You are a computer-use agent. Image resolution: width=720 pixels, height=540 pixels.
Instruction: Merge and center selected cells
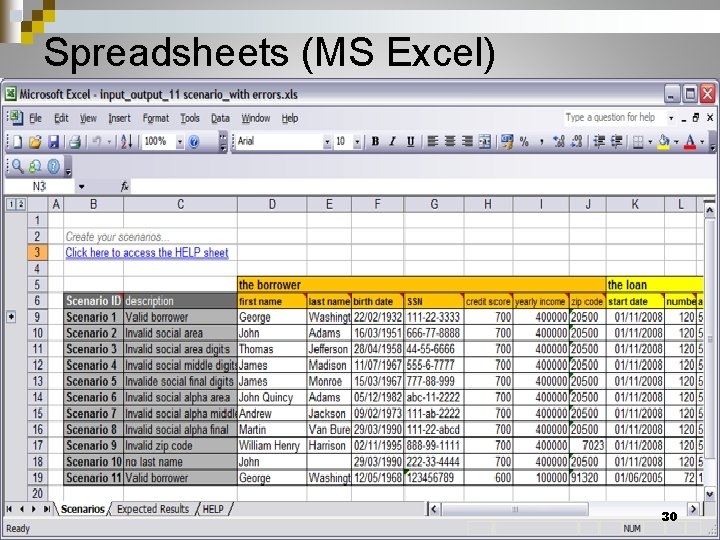(x=484, y=141)
